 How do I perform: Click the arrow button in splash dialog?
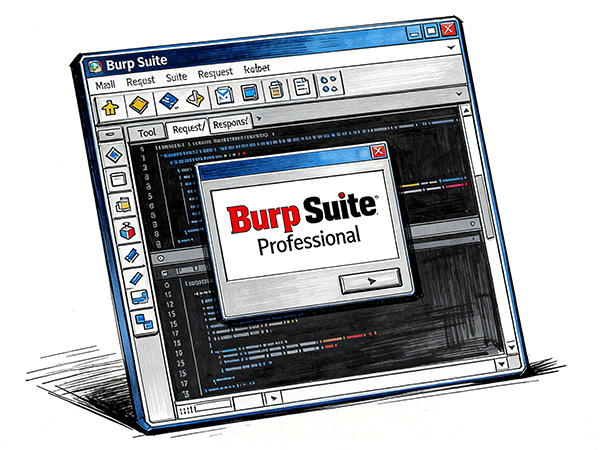[370, 282]
